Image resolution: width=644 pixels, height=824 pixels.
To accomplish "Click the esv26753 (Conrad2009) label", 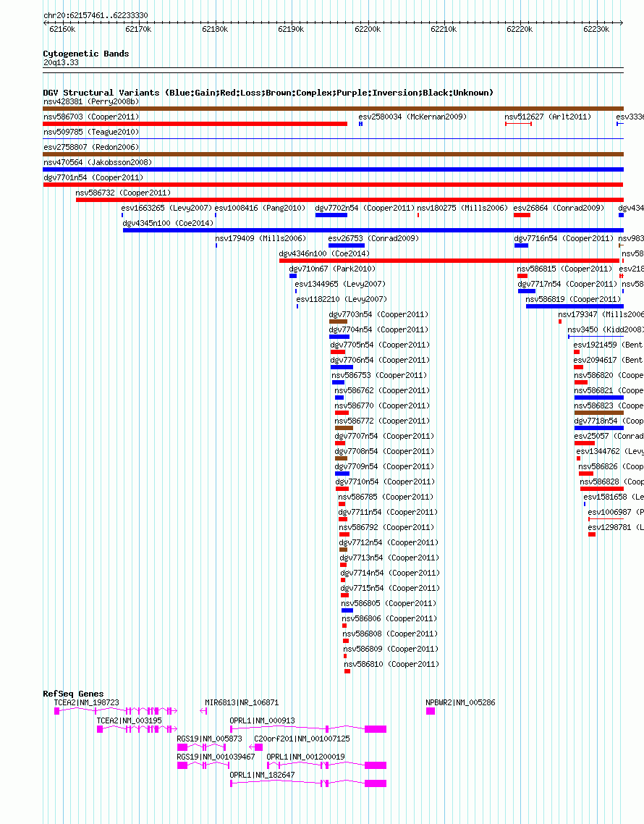I will 373,238.
